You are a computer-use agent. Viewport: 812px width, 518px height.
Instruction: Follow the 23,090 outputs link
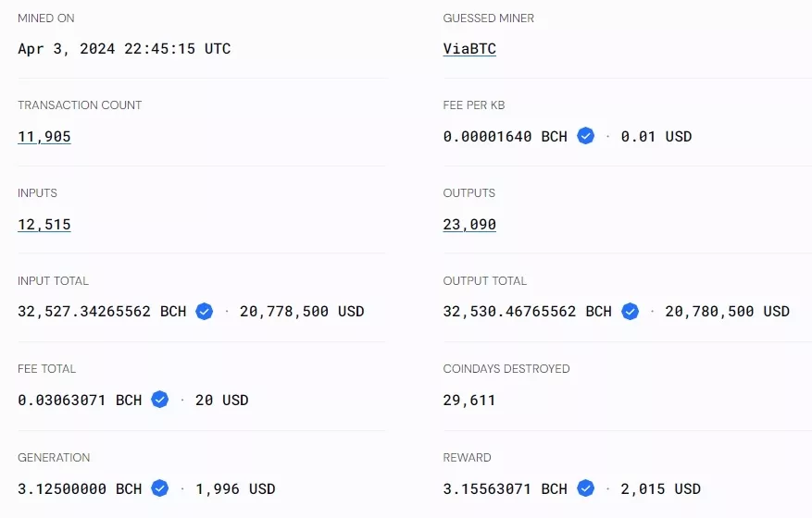pos(469,225)
